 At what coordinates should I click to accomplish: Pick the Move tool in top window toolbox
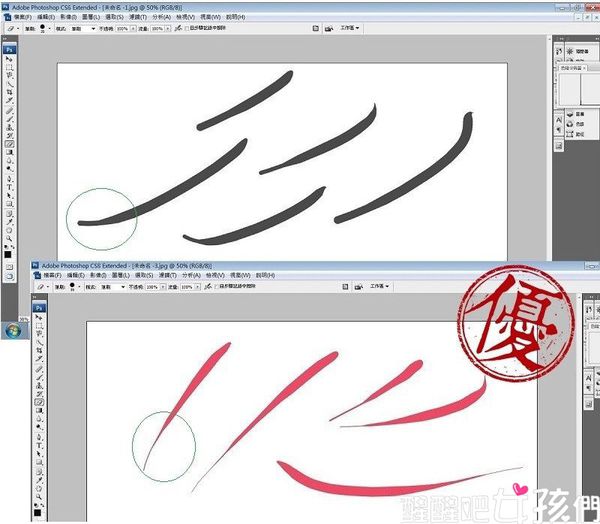point(10,59)
